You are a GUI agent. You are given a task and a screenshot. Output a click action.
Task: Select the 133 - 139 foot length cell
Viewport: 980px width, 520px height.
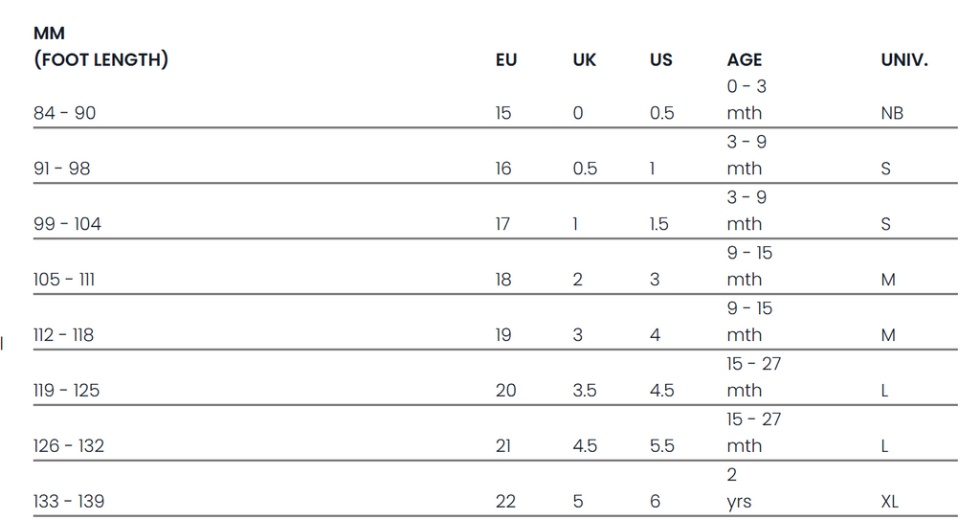[68, 502]
